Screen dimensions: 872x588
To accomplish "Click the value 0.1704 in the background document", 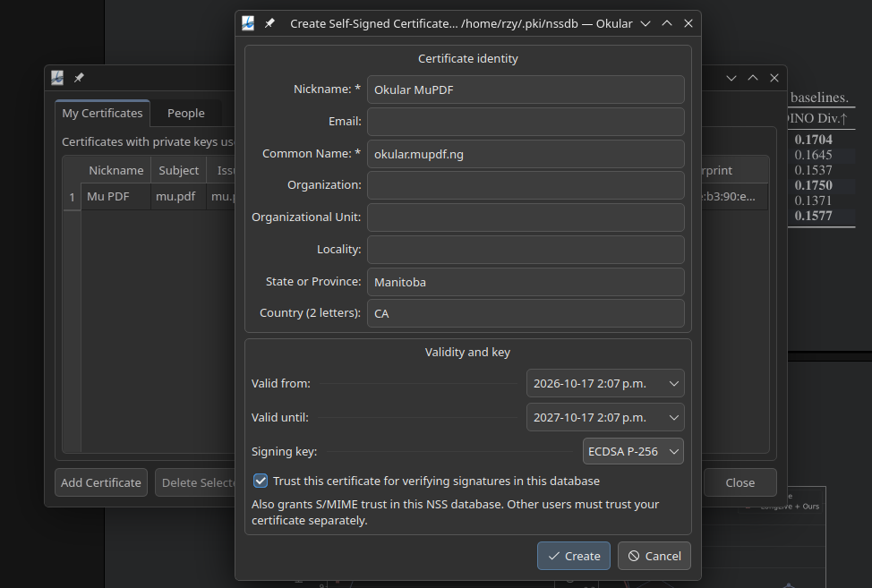I will [x=813, y=140].
